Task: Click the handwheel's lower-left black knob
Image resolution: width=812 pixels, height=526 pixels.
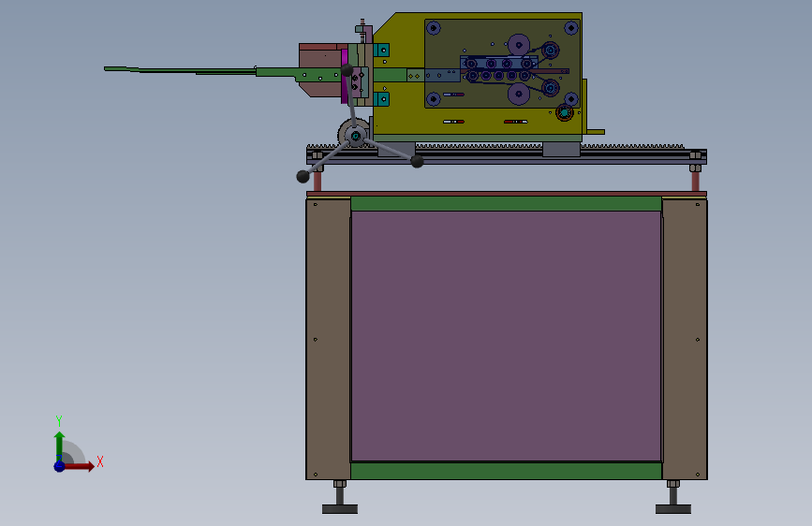Action: (303, 177)
